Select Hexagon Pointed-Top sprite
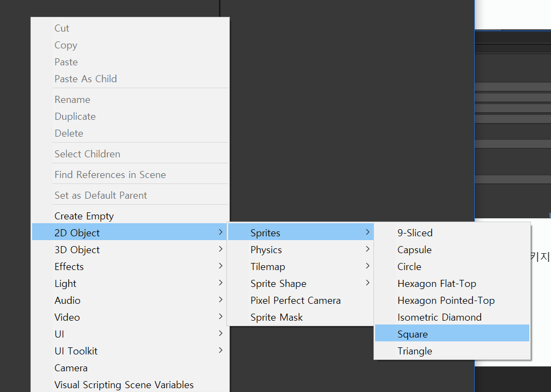Screen dimensions: 551x392 pos(446,300)
